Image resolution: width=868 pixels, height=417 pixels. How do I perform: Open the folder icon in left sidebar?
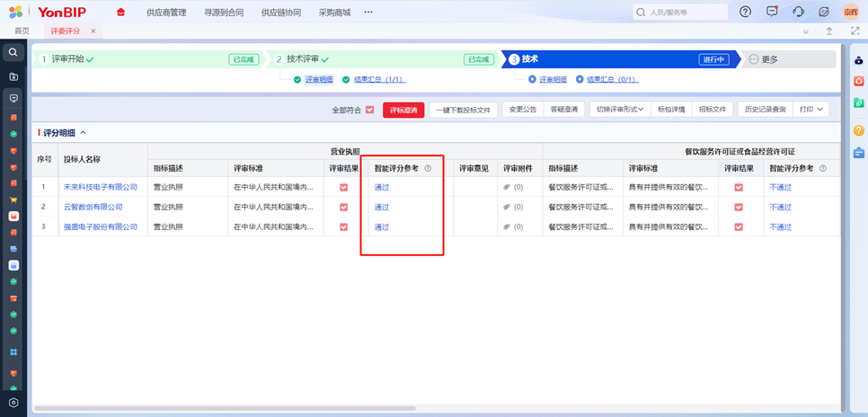click(x=13, y=76)
